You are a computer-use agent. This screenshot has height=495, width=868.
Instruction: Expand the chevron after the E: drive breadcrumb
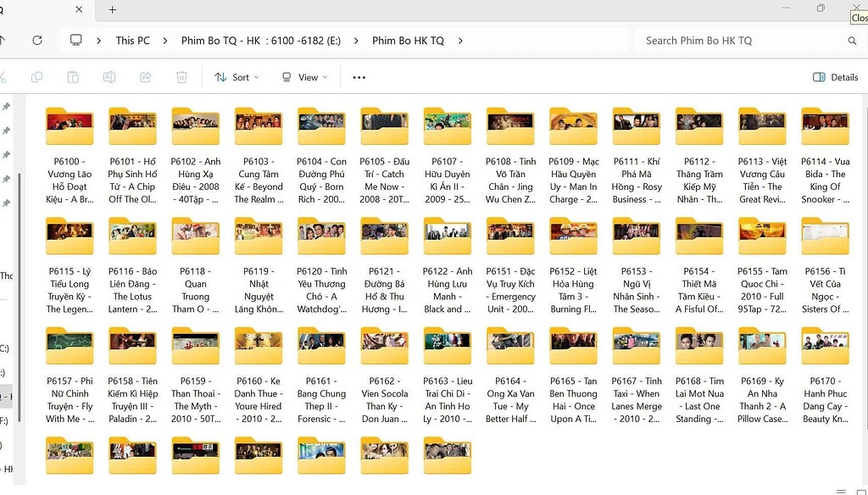[356, 41]
